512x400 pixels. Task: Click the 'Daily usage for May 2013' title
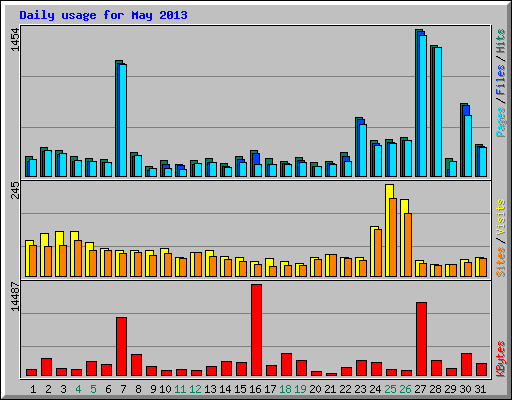coord(103,15)
